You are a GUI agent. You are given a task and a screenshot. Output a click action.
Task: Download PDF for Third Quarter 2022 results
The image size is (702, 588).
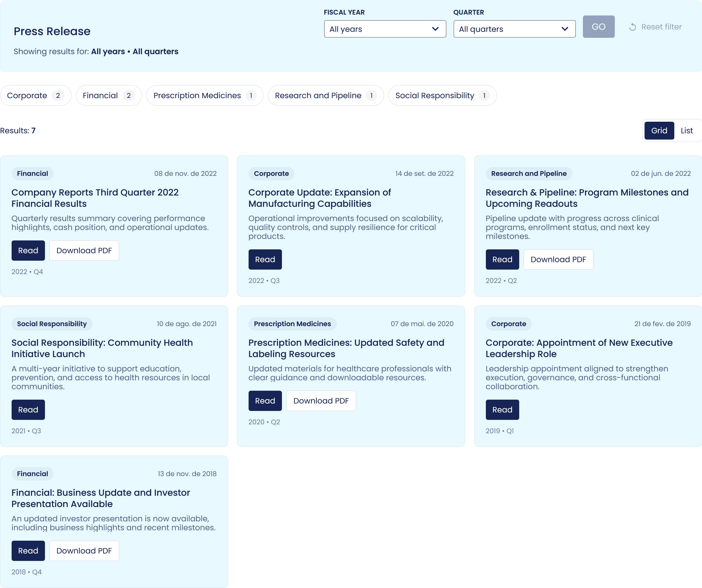84,251
